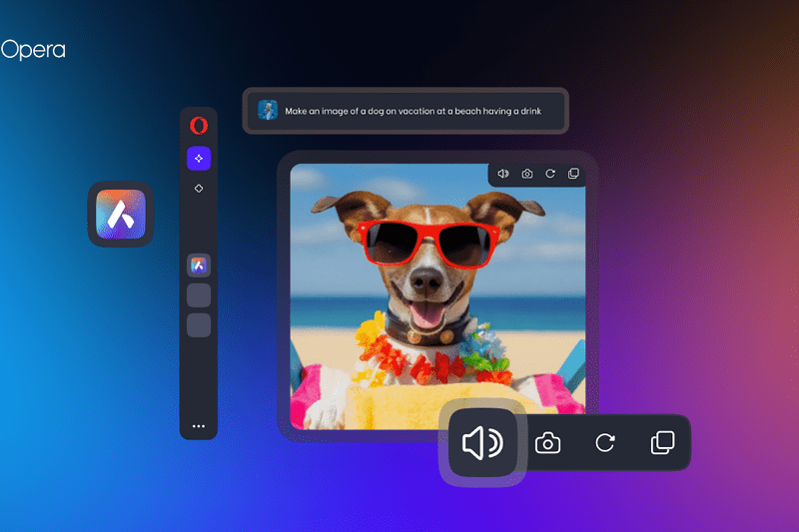This screenshot has height=532, width=799.
Task: Select the small copy icon on the image
Action: (x=572, y=174)
